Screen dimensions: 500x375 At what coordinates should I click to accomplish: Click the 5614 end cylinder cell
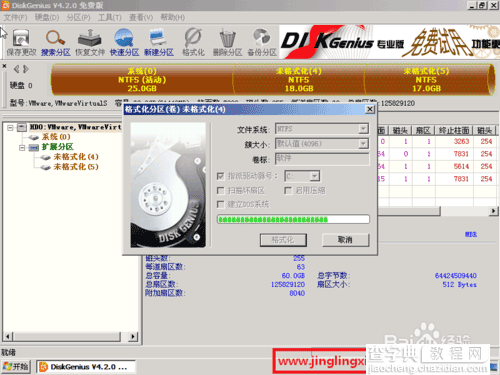click(x=461, y=166)
